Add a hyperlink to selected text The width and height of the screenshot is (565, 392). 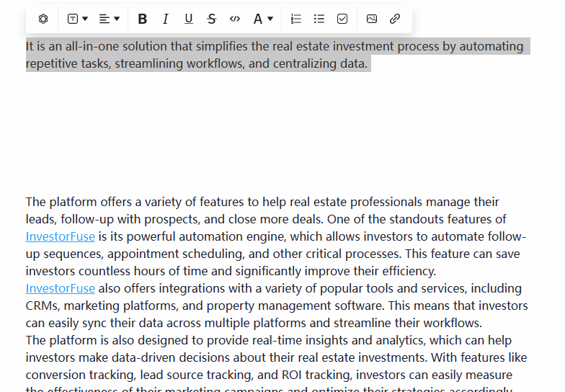395,19
